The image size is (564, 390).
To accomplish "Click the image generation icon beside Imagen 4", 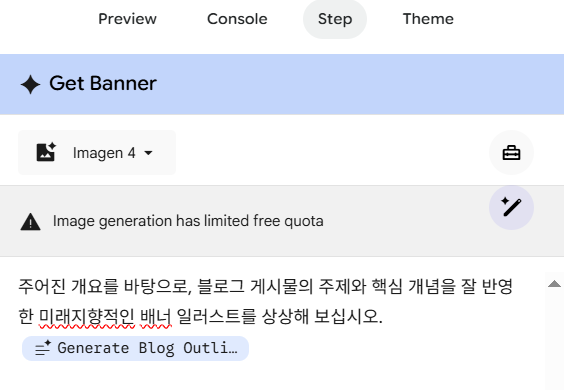I will 46,152.
